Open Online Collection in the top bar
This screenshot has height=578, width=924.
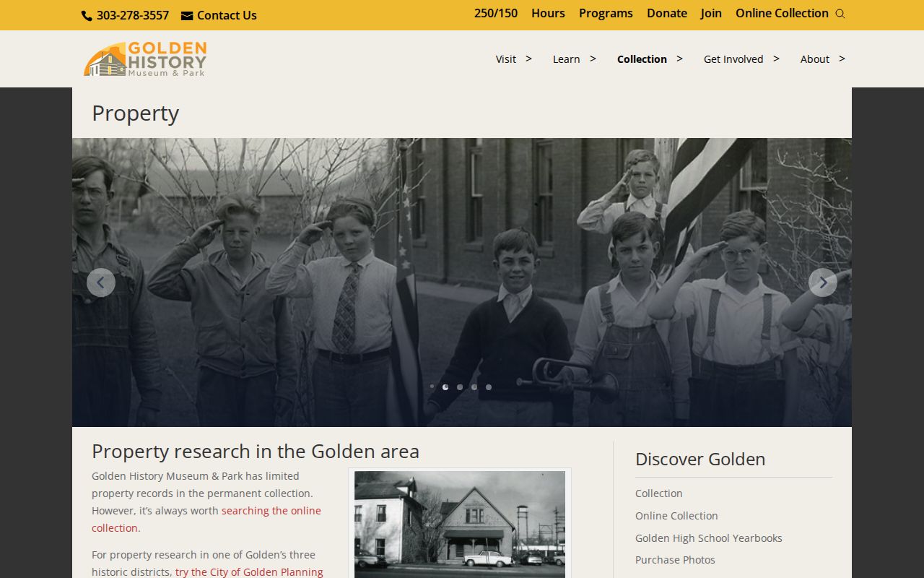click(x=782, y=13)
